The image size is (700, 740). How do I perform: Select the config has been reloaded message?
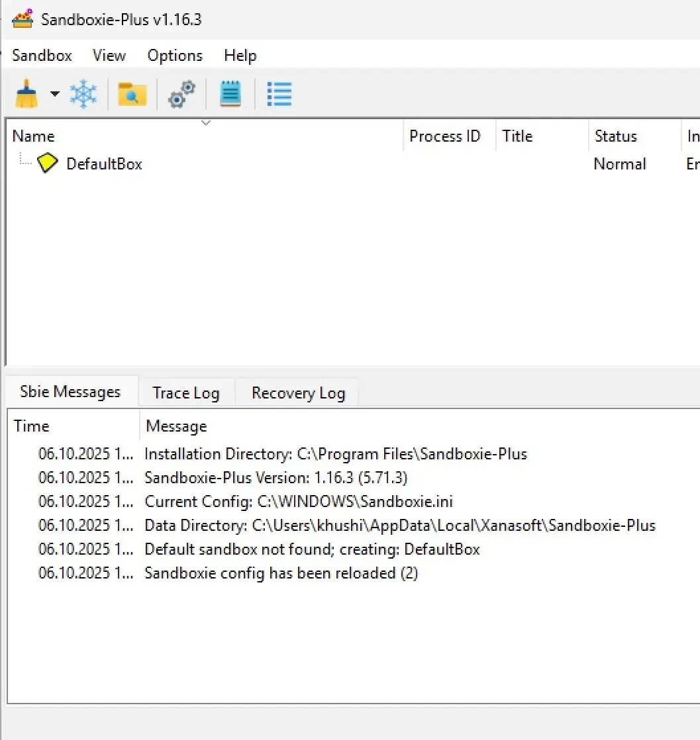point(354,573)
